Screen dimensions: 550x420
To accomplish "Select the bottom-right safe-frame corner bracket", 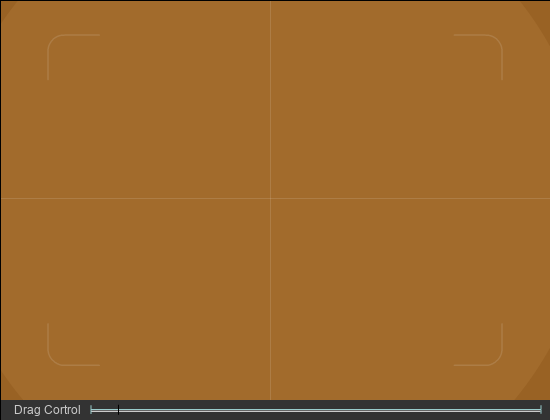I will click(x=478, y=345).
